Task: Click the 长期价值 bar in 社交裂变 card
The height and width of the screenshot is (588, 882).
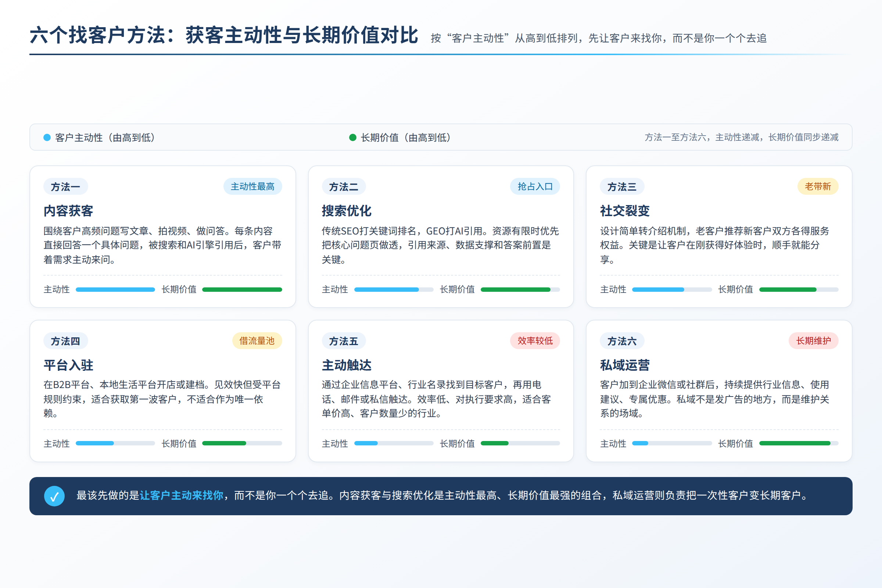Action: (799, 290)
